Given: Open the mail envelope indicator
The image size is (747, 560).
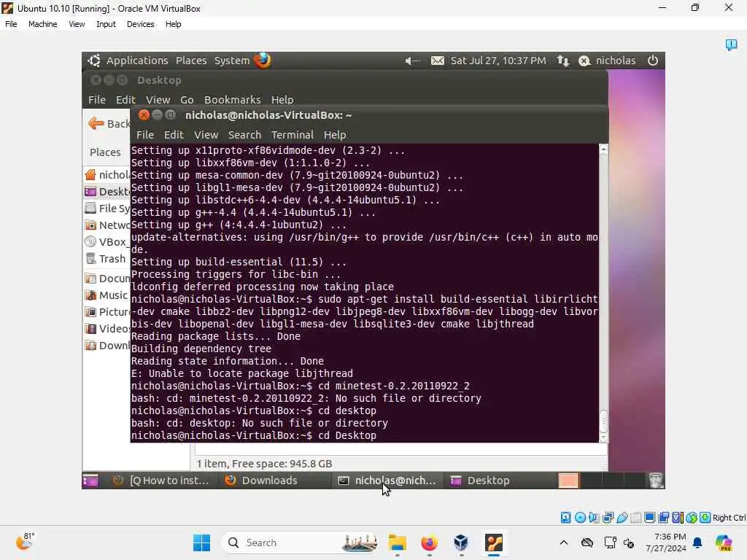Looking at the screenshot, I should [x=438, y=61].
